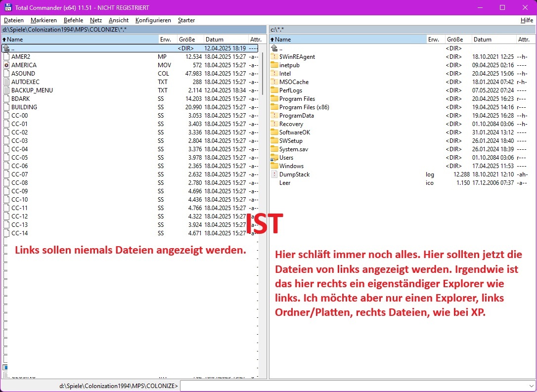Image resolution: width=537 pixels, height=392 pixels.
Task: Sort the left panel by Name column
Action: point(80,40)
